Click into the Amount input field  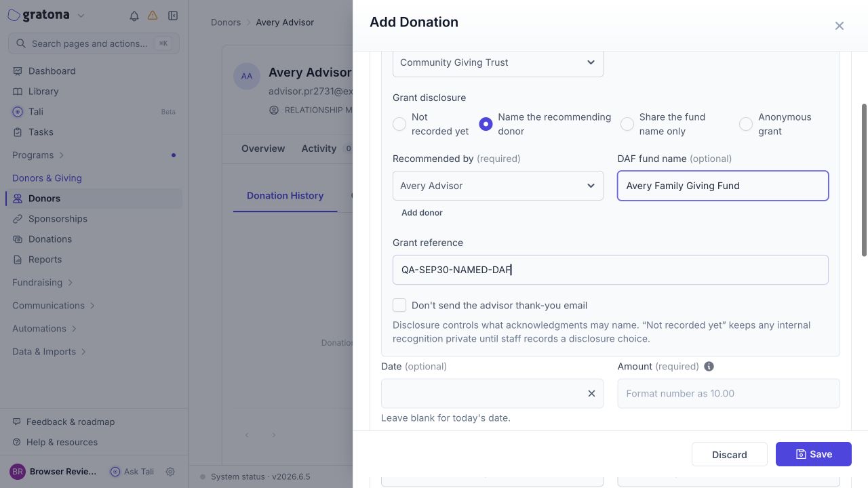[x=728, y=393]
